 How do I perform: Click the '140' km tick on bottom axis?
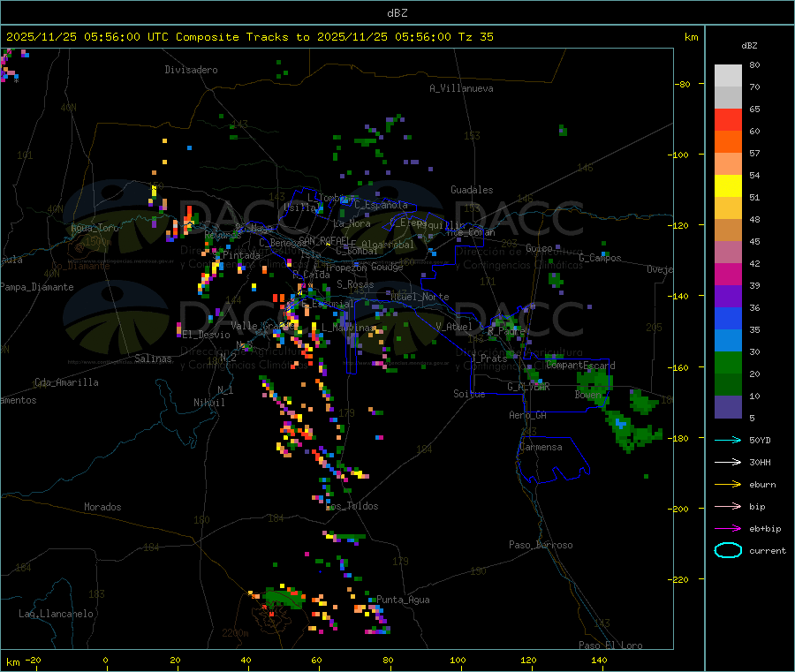point(599,660)
